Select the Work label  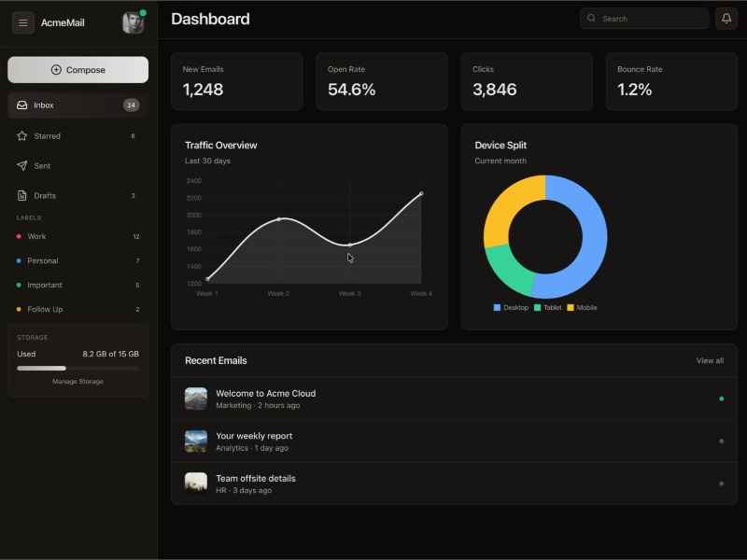pyautogui.click(x=37, y=236)
